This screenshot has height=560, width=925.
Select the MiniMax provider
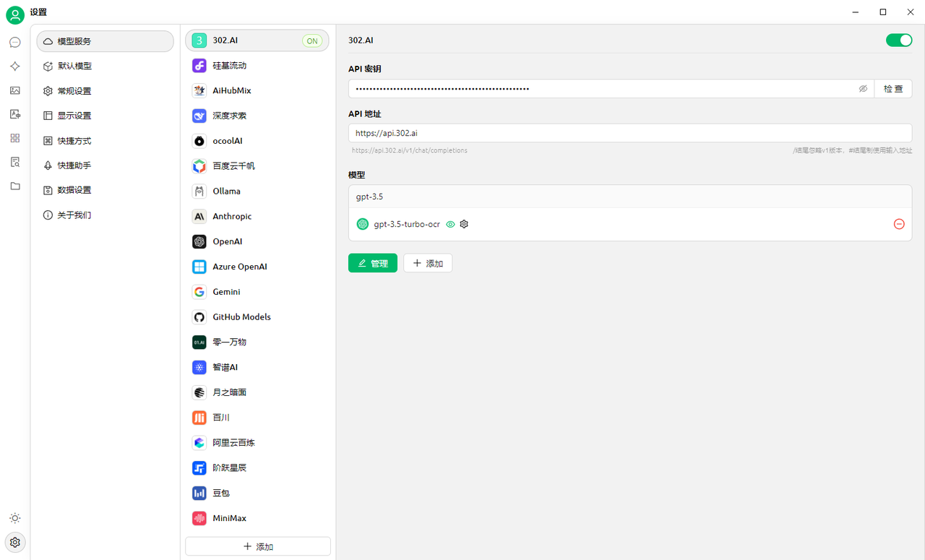(x=257, y=518)
